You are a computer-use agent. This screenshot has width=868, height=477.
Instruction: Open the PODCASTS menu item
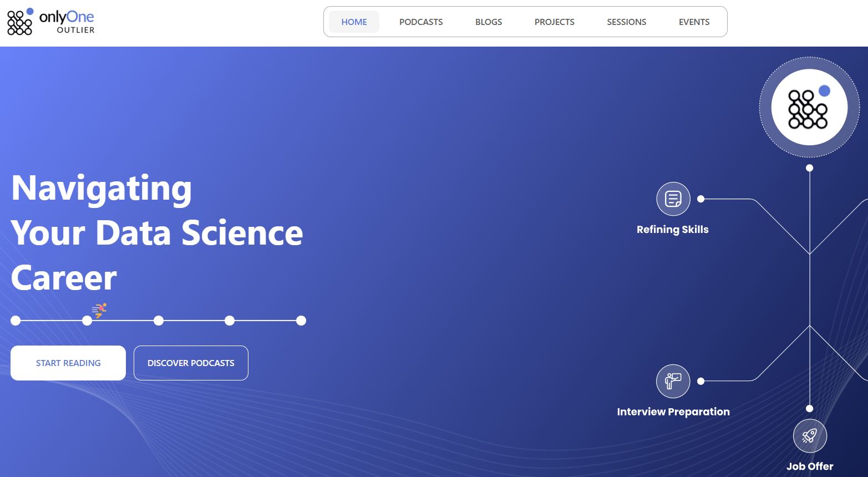(420, 22)
